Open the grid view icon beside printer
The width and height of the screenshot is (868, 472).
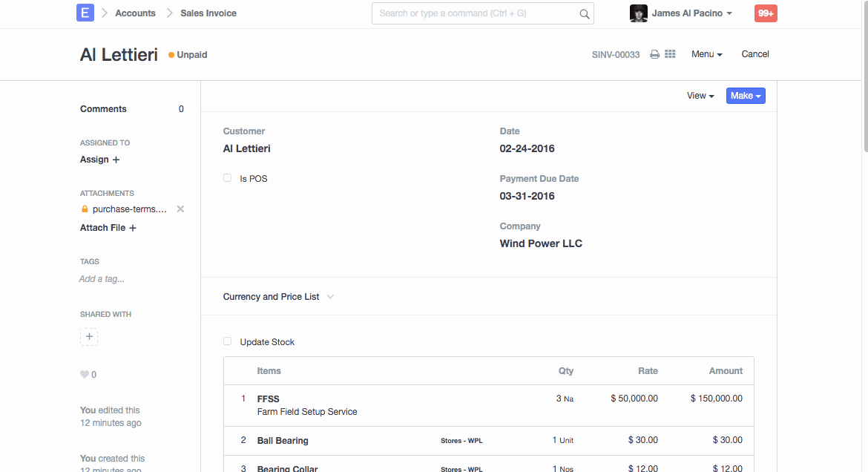[670, 54]
